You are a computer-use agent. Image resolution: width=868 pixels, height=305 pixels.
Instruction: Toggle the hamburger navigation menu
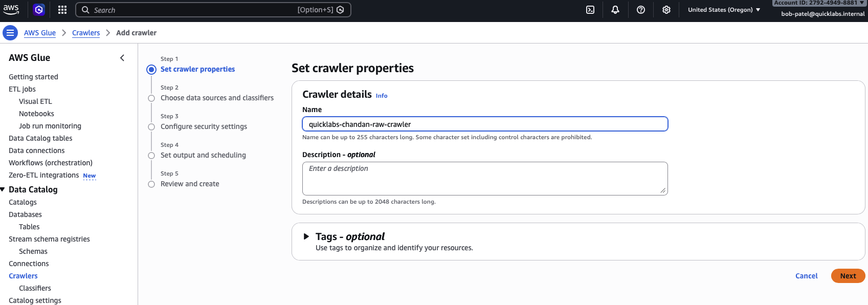tap(10, 33)
